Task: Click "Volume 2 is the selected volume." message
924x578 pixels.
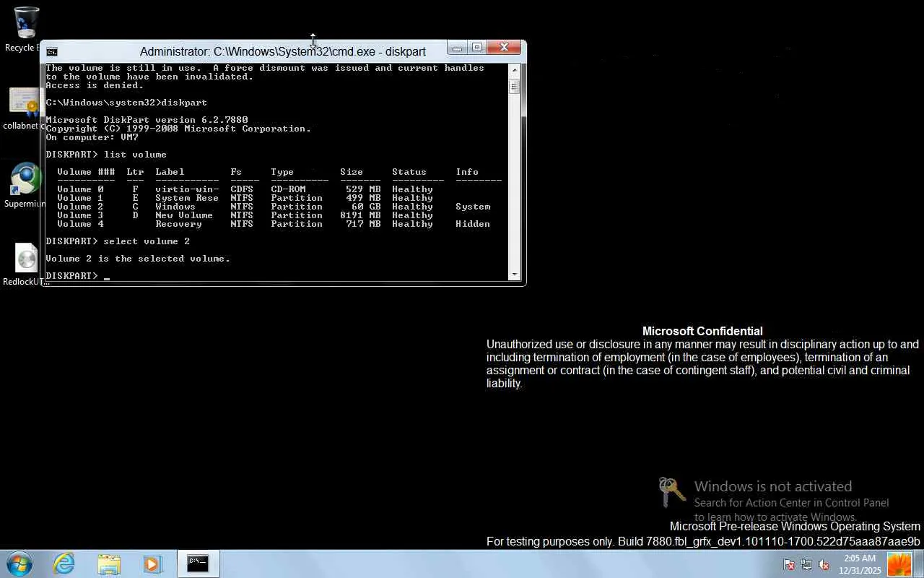Action: [138, 259]
